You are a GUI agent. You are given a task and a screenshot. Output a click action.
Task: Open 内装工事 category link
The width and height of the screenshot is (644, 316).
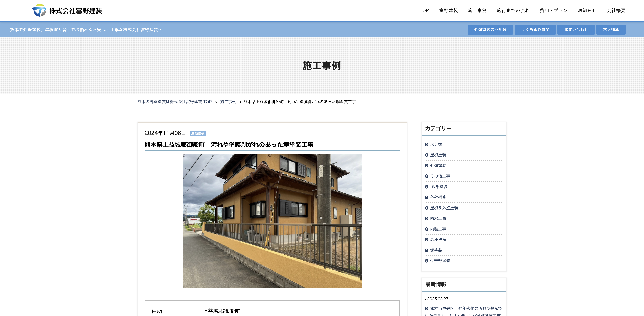coord(438,229)
